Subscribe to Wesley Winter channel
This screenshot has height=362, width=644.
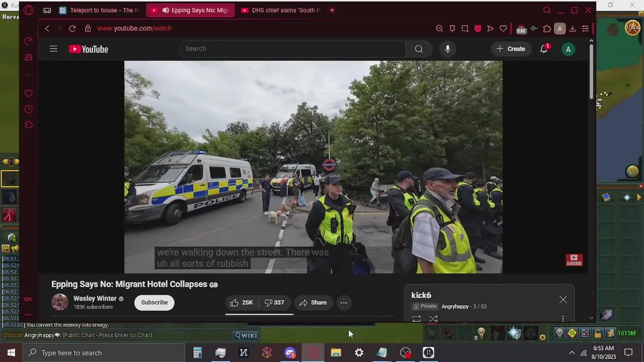click(x=154, y=303)
